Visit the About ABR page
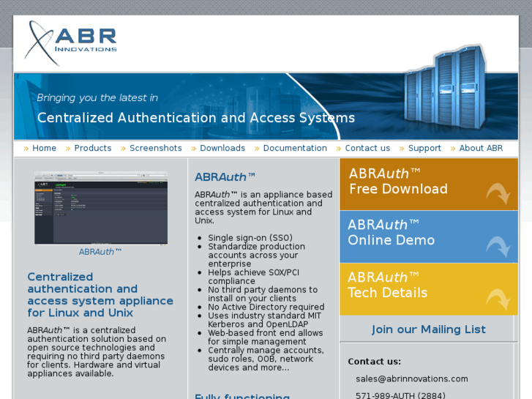 click(x=481, y=148)
